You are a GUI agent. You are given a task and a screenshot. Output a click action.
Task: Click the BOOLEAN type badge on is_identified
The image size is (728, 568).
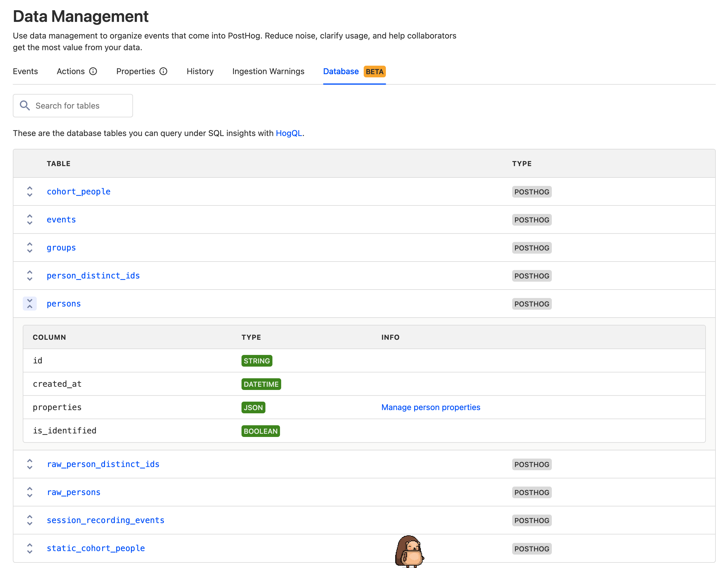point(260,431)
